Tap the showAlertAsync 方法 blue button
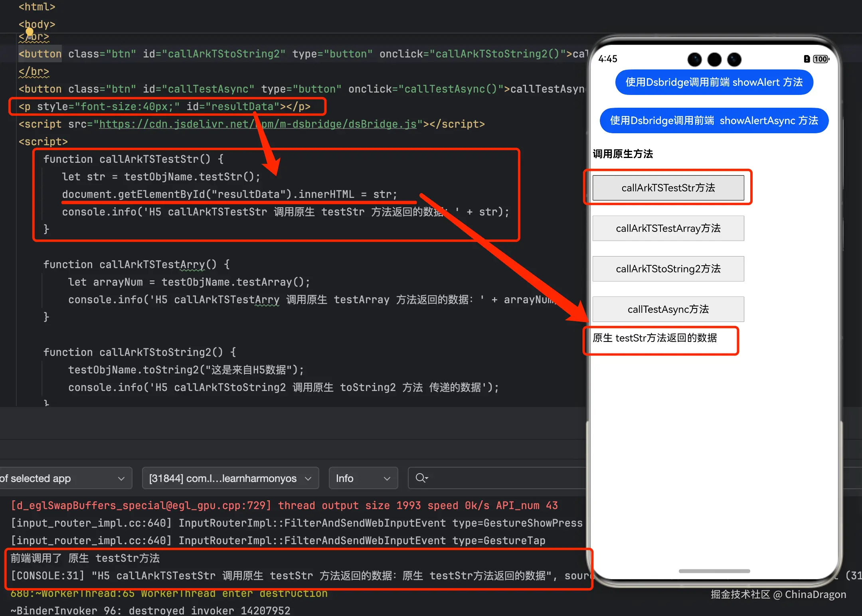The width and height of the screenshot is (862, 616). click(x=714, y=120)
